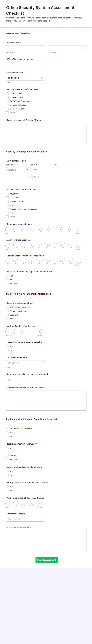Check the Alarm System checkbox

[8, 93]
